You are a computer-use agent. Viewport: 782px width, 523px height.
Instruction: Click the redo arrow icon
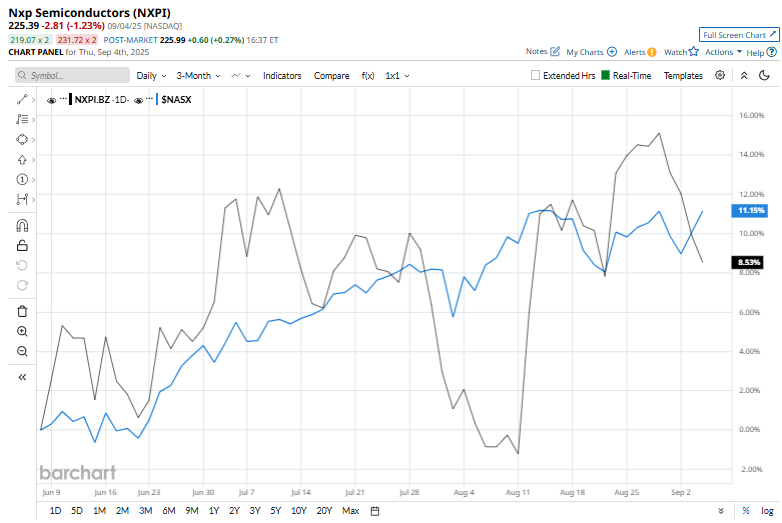coord(22,285)
